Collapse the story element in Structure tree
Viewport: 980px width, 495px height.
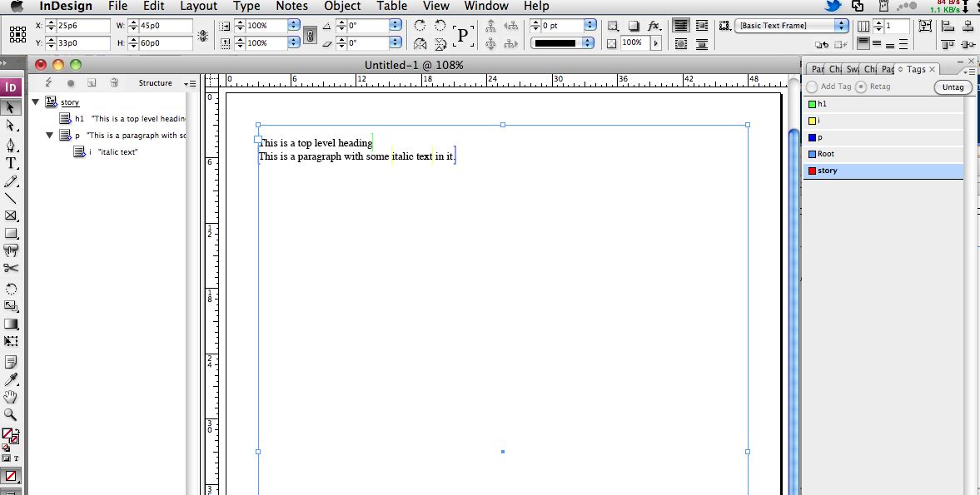click(x=36, y=101)
